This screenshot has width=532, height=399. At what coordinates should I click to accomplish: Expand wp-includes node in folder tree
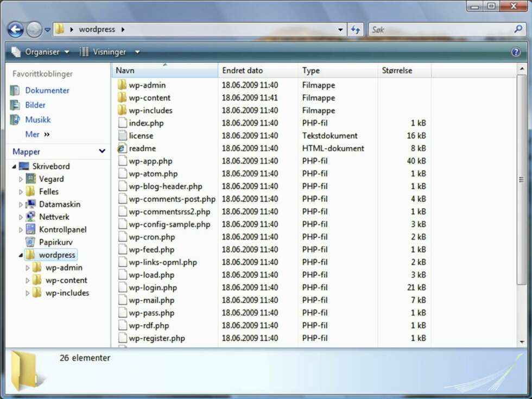[x=28, y=293]
